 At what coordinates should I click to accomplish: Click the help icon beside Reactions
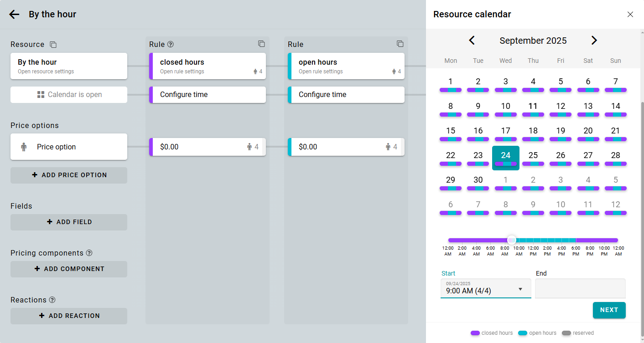click(x=52, y=300)
